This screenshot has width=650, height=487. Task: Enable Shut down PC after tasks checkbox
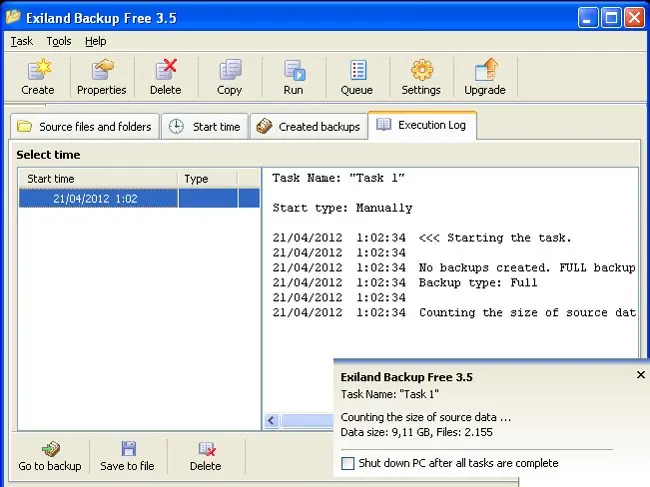point(348,463)
